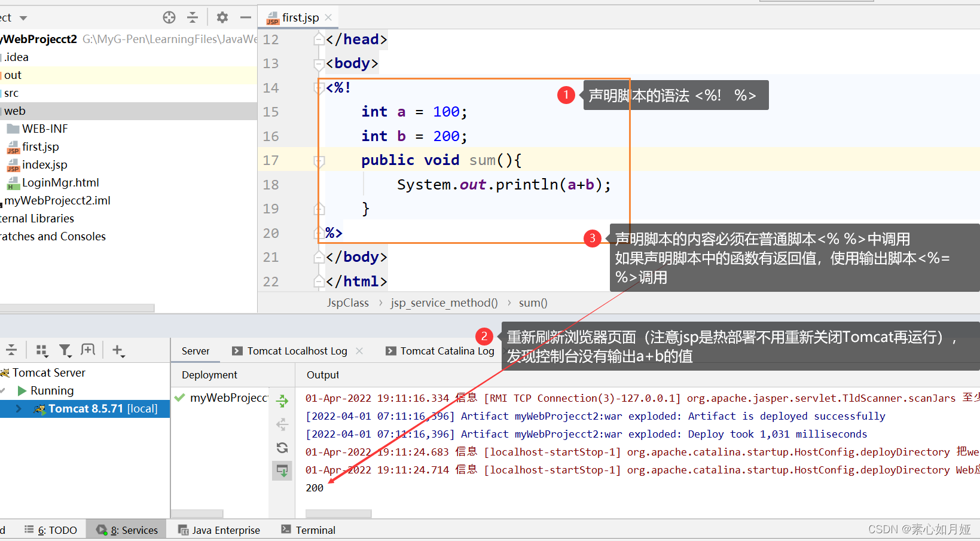Switch to the Tomcat Localhost Log tab
The image size is (980, 541).
tap(297, 351)
